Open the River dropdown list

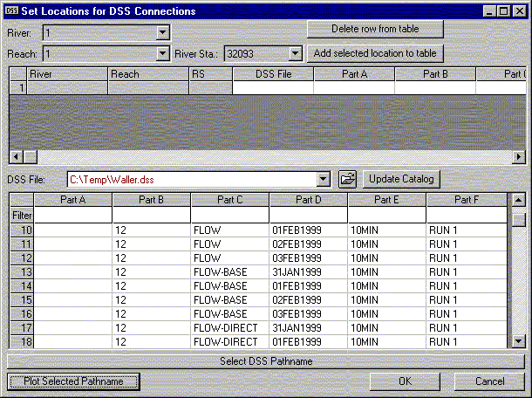point(162,33)
